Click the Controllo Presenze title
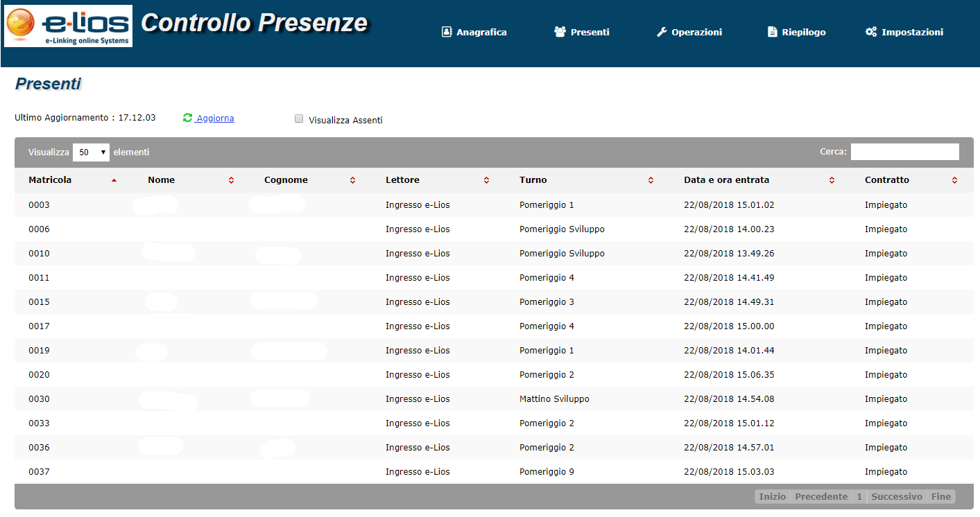 [254, 23]
